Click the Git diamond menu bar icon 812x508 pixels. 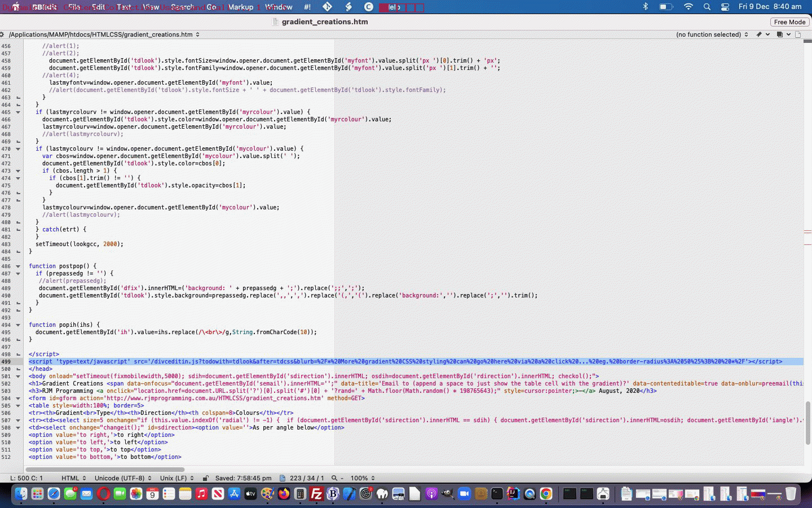327,7
